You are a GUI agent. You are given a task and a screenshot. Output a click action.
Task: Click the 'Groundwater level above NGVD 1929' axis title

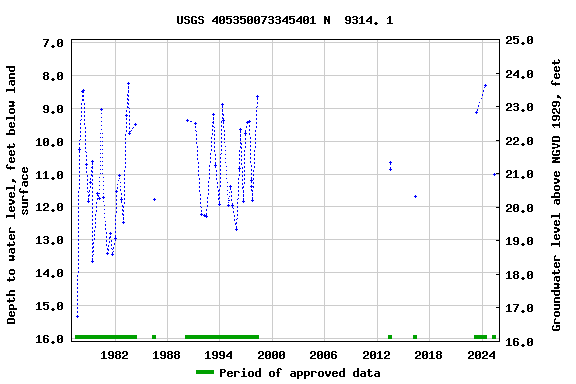click(556, 195)
